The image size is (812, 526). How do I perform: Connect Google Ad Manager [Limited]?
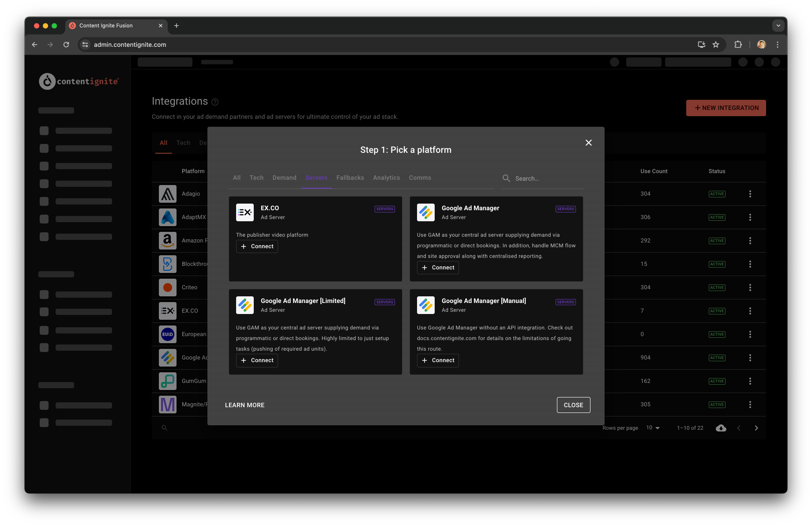click(257, 360)
